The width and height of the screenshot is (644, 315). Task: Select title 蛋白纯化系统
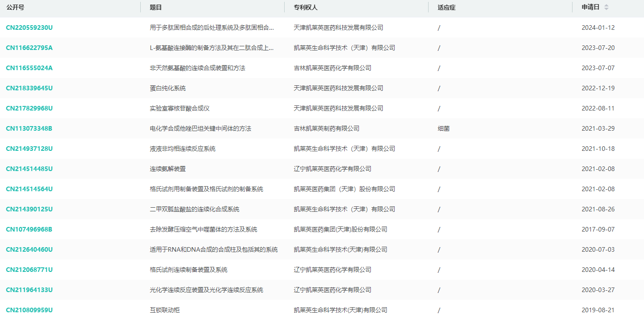168,88
